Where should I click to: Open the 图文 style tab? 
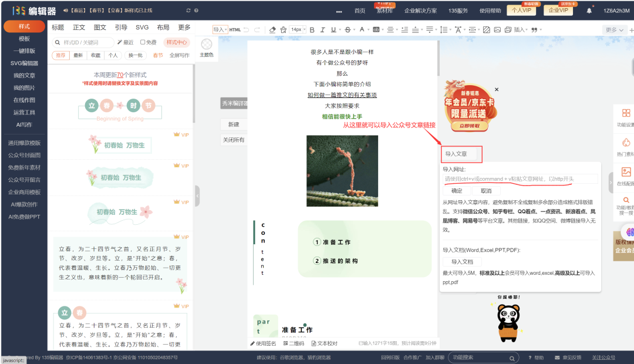pyautogui.click(x=100, y=28)
